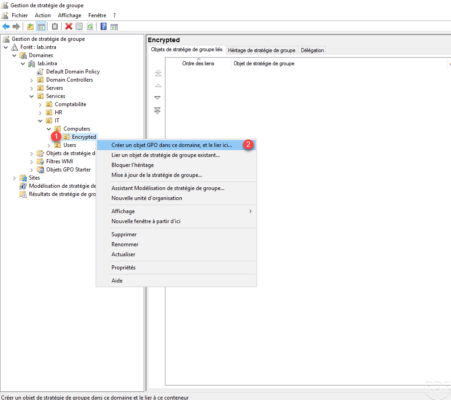Select Actualiser in the context menu
Screen dimensions: 451x400
click(x=176, y=254)
